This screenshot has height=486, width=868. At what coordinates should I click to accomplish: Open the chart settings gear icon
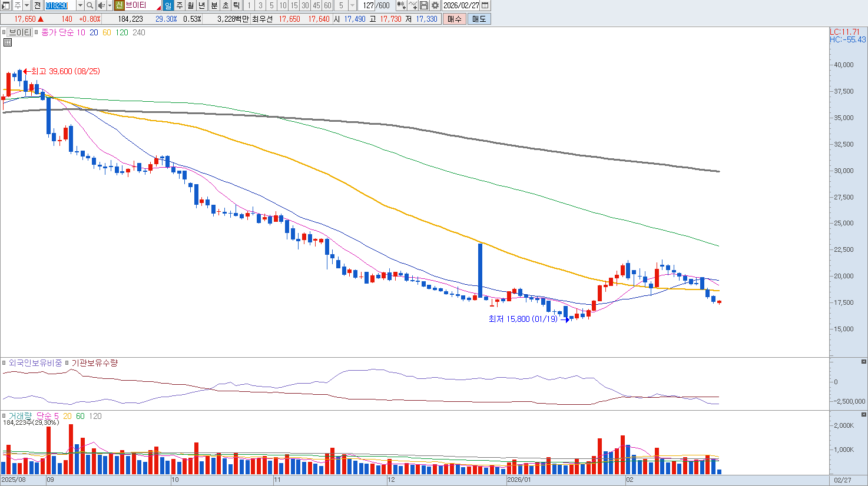pyautogui.click(x=435, y=5)
